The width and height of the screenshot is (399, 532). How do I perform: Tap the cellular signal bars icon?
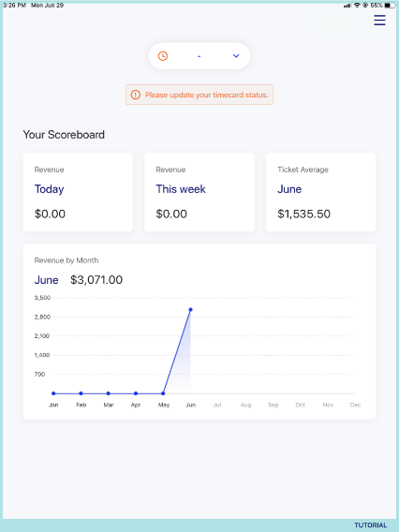click(x=347, y=5)
